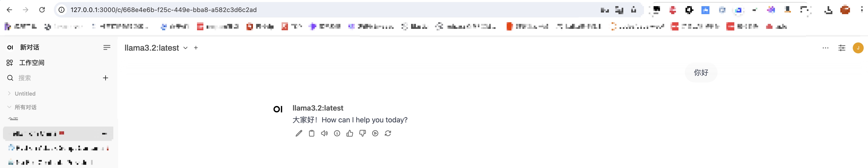Copy the response with clipboard icon
The height and width of the screenshot is (168, 868).
[312, 133]
